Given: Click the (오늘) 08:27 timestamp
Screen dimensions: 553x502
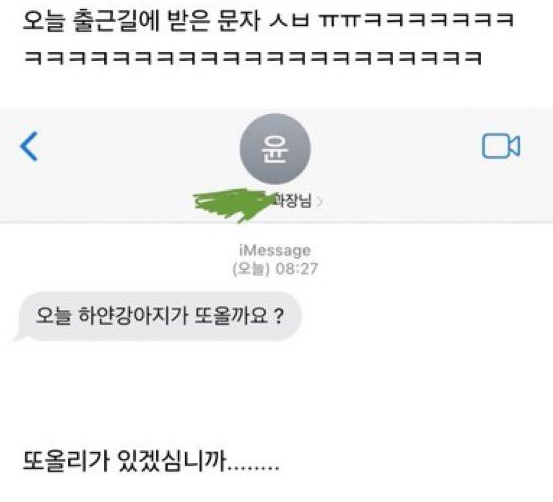Looking at the screenshot, I should 275,269.
